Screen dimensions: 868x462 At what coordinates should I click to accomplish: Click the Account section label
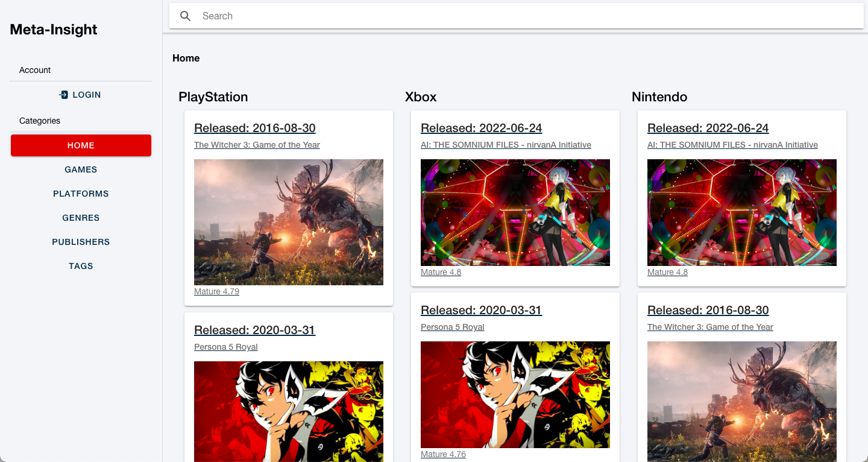(x=35, y=70)
